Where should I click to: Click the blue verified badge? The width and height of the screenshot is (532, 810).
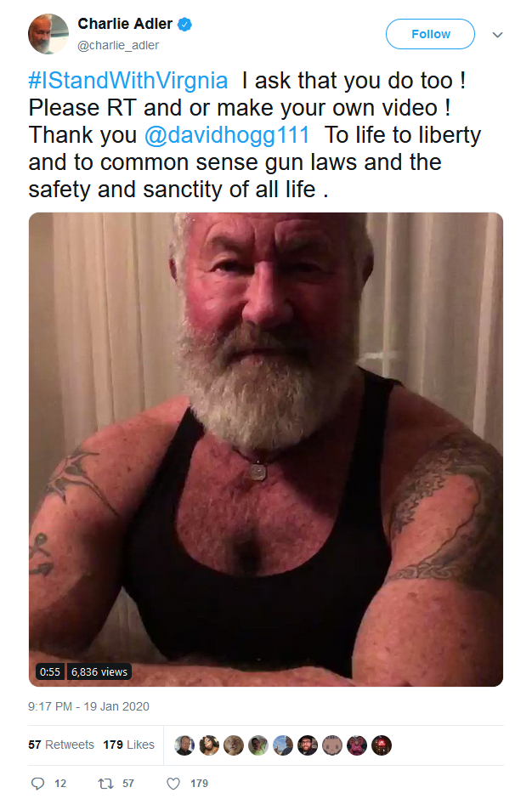coord(185,24)
